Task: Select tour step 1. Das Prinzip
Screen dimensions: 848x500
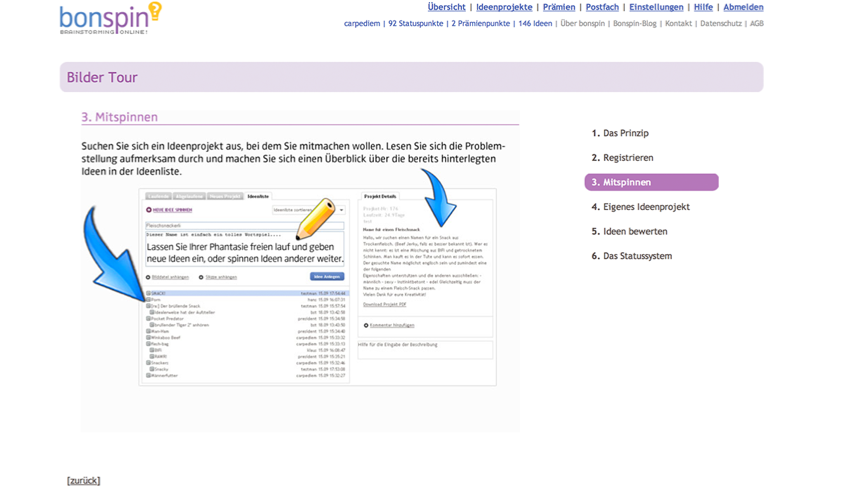Action: [x=625, y=133]
